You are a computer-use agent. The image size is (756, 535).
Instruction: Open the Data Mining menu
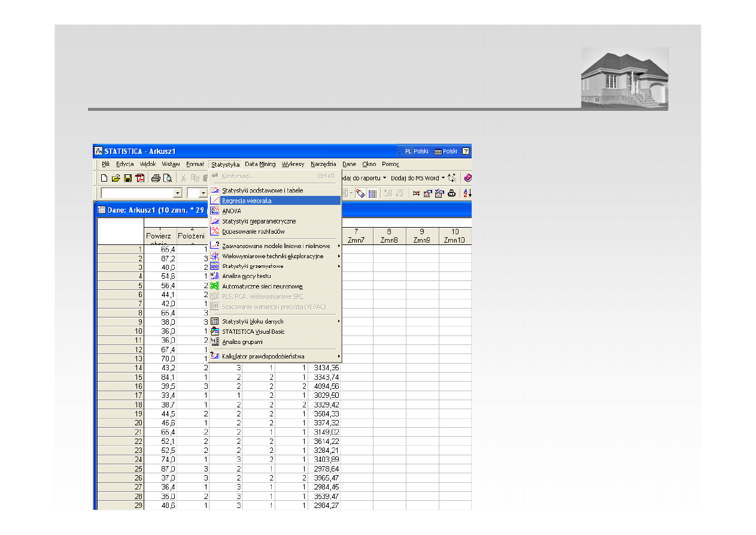click(x=260, y=164)
